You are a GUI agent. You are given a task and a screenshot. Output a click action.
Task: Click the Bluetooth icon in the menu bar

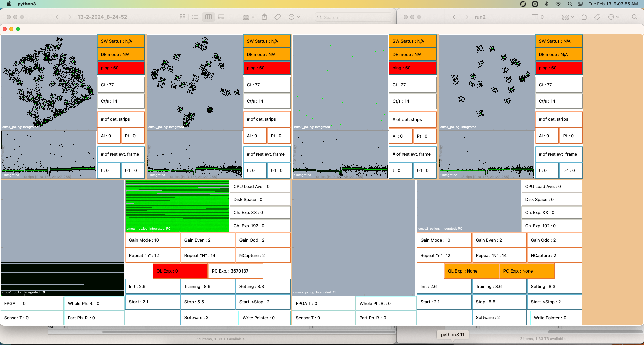[546, 4]
